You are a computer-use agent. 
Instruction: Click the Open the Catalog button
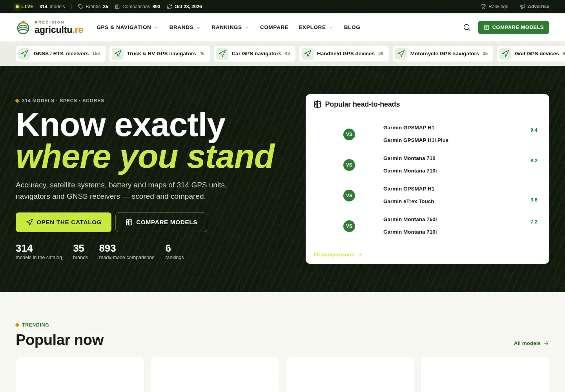[x=64, y=222]
